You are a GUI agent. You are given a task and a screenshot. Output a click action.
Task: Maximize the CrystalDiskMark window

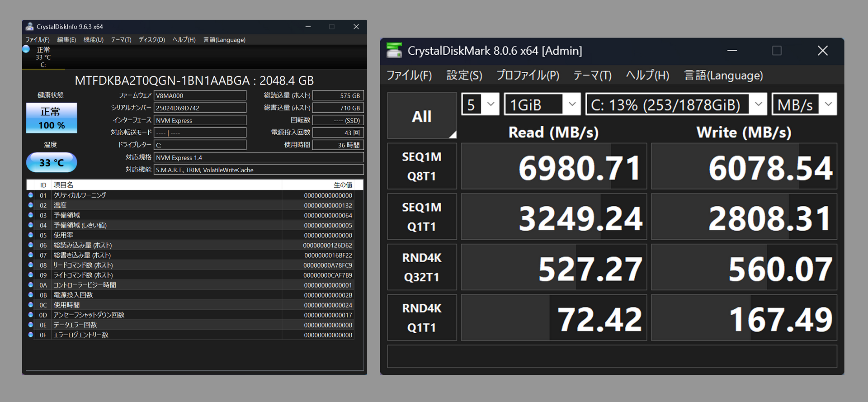776,51
